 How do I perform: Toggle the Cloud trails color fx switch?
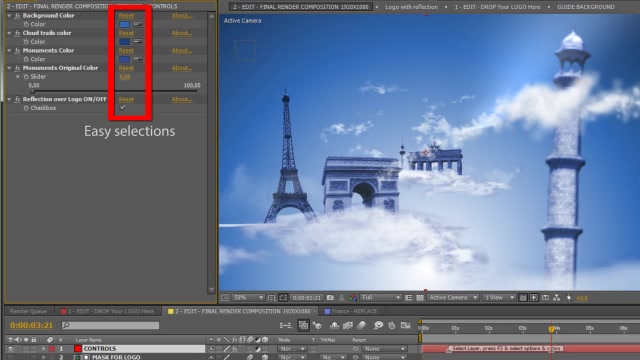pos(18,33)
